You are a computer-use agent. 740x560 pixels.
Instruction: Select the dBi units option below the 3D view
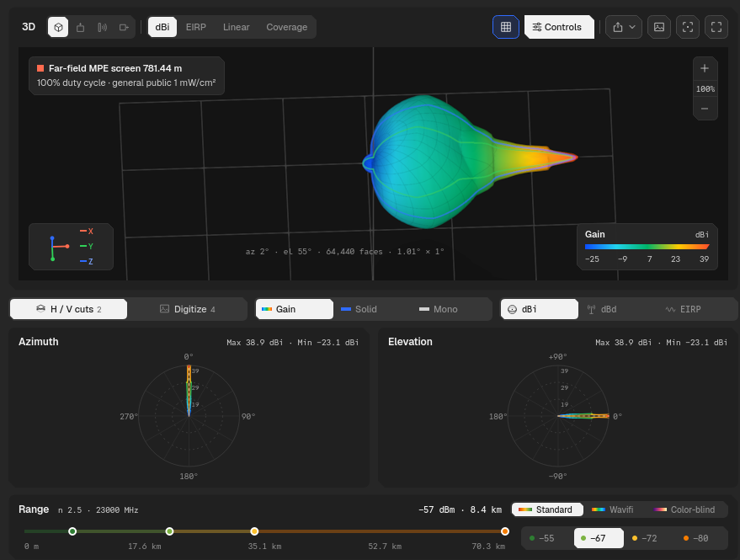pos(540,309)
